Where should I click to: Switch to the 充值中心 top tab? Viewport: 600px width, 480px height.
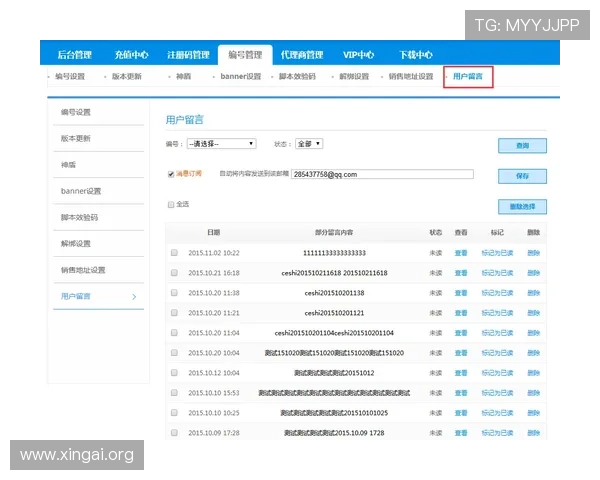132,55
